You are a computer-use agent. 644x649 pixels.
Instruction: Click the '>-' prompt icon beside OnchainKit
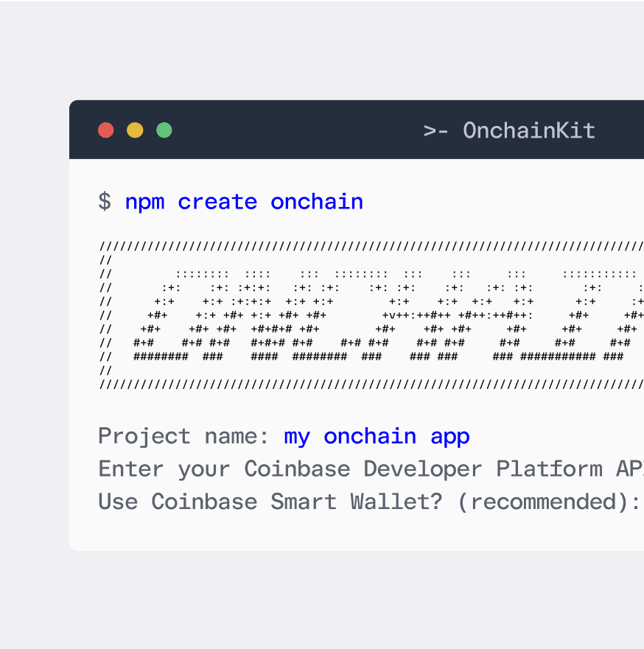tap(437, 131)
